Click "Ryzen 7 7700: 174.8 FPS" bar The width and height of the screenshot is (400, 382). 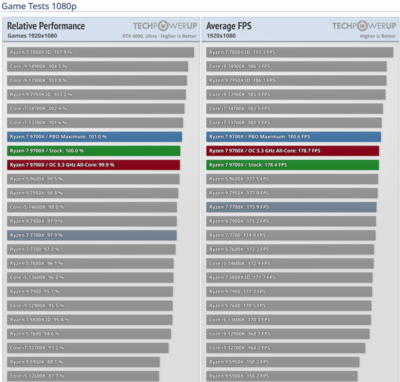coord(291,235)
